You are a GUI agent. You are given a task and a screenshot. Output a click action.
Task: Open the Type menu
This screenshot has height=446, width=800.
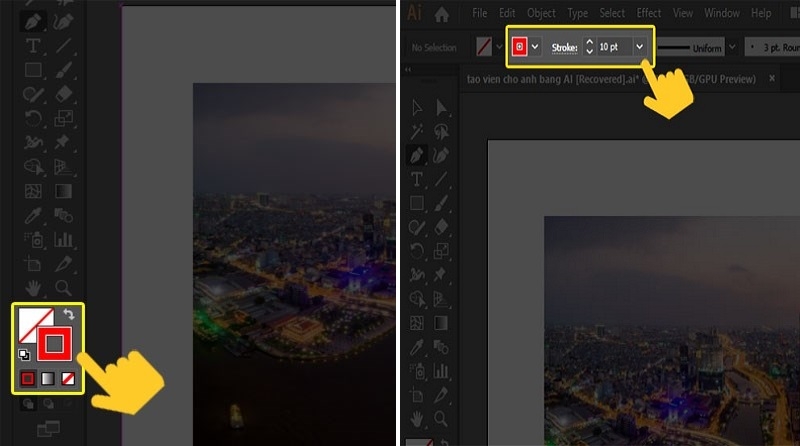coord(578,13)
